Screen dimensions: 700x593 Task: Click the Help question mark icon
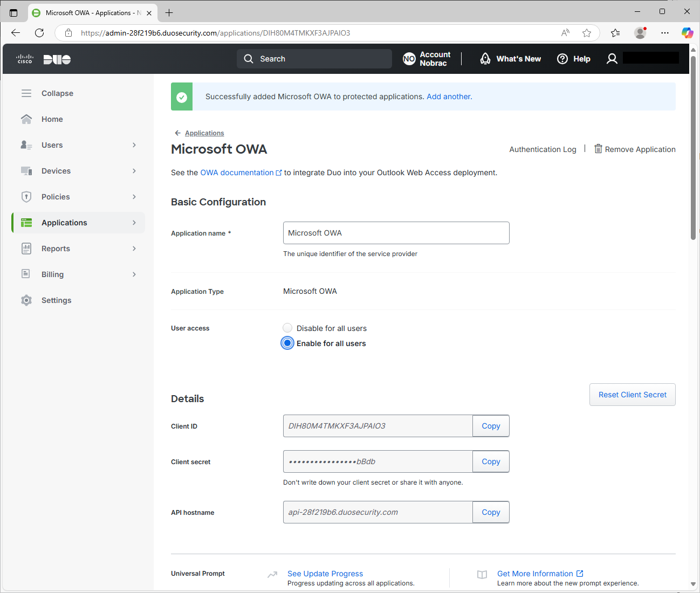click(562, 59)
